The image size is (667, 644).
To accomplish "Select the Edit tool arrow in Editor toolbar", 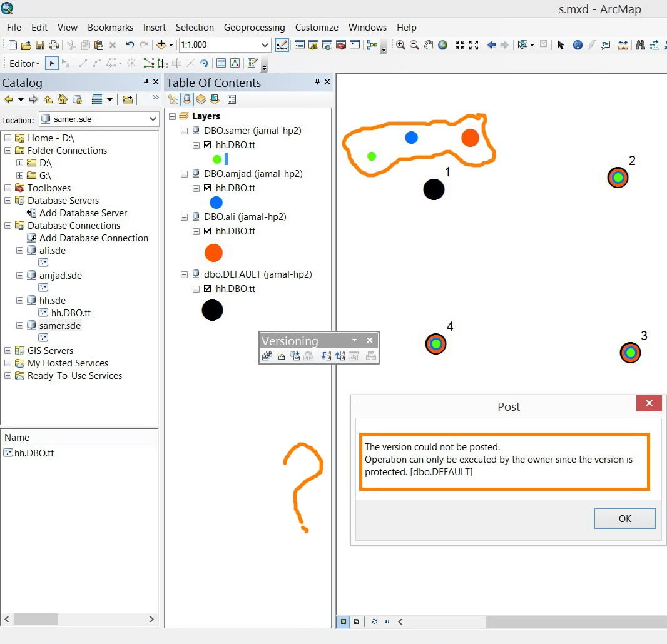I will pos(51,63).
